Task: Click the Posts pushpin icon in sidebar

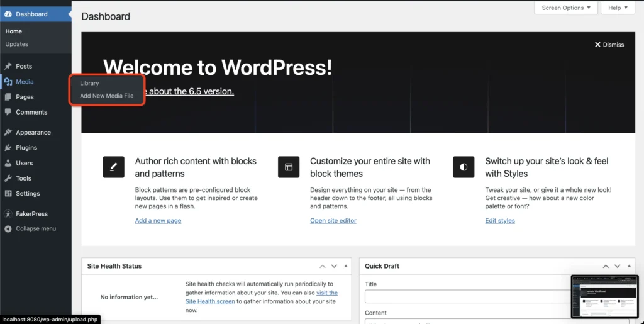Action: [x=8, y=66]
